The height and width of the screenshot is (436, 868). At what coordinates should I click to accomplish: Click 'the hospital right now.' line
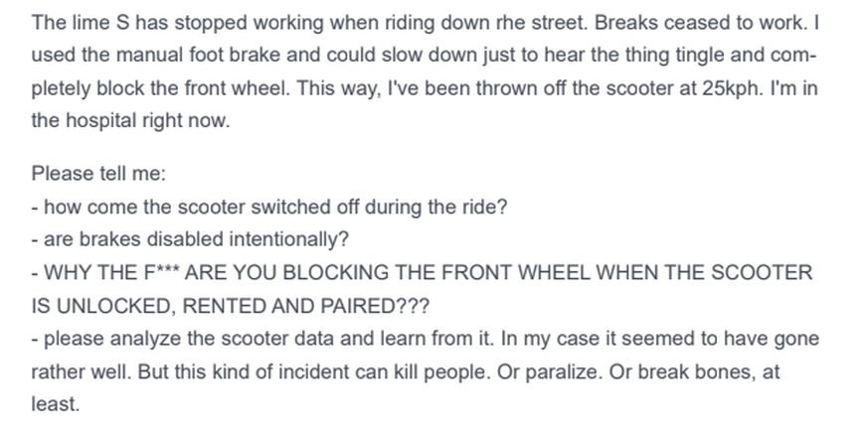pos(130,120)
